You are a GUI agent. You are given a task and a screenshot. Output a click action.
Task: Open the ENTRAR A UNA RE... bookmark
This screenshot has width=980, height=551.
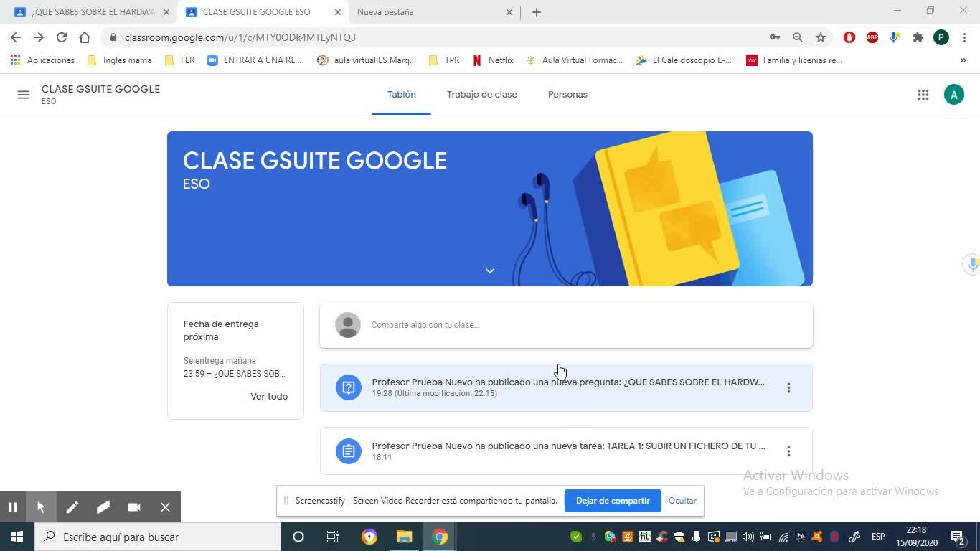254,60
